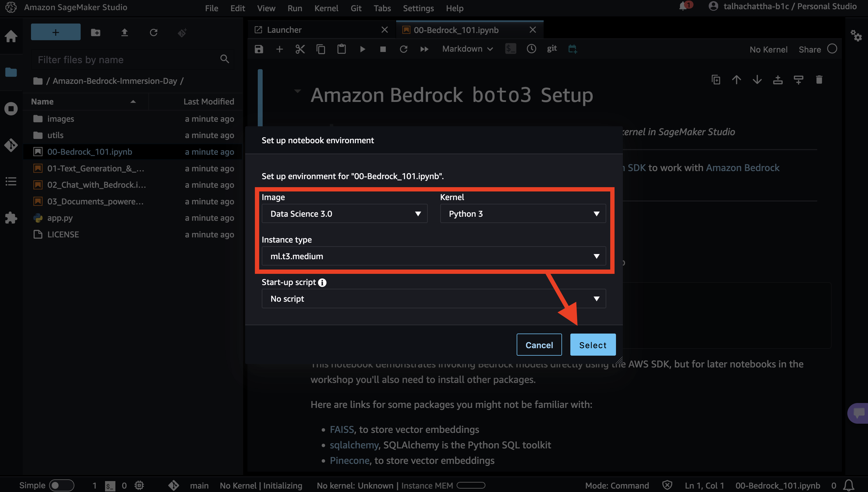Click the git icon in the toolbar

tap(551, 49)
